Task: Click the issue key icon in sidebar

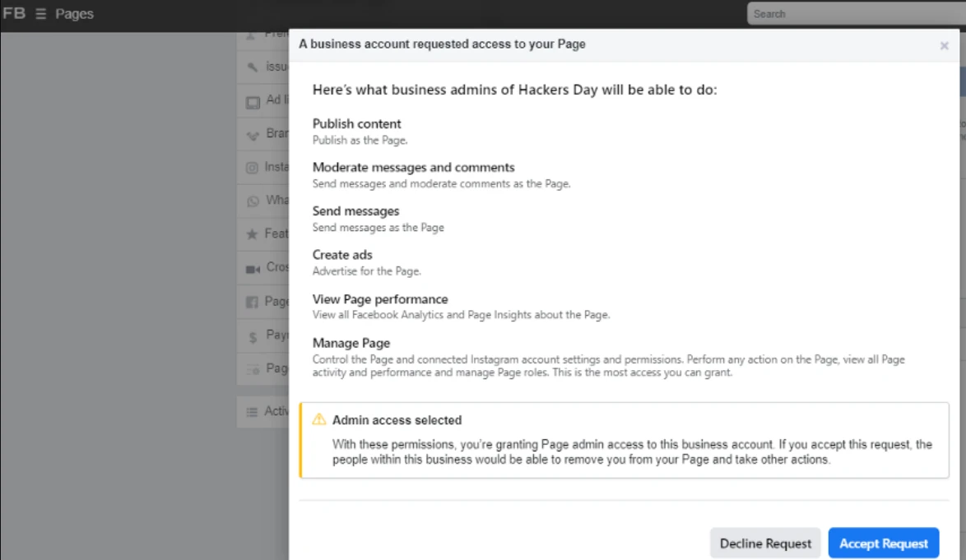Action: 253,67
